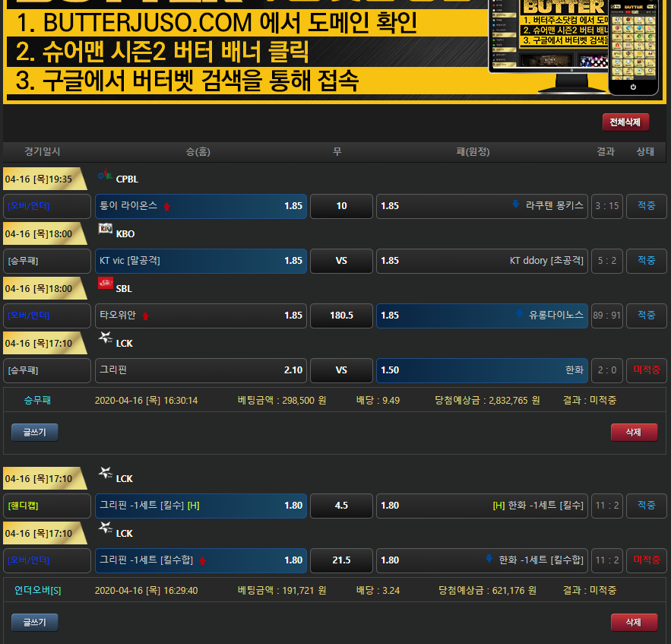Click red up arrow beside 퉁이 라이온스
Viewport: 671px width, 644px height.
point(166,206)
